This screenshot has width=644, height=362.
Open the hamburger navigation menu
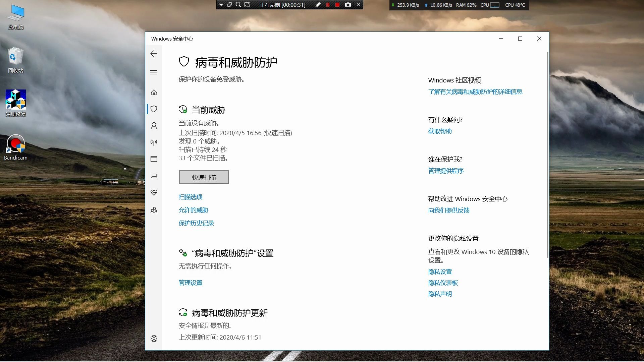(x=154, y=72)
